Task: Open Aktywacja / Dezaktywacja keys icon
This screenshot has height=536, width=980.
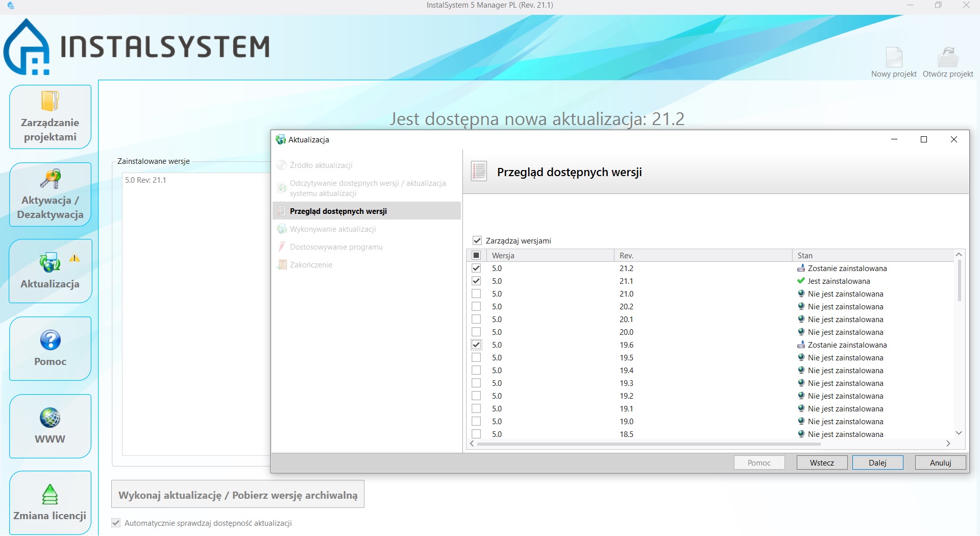Action: pos(51,179)
